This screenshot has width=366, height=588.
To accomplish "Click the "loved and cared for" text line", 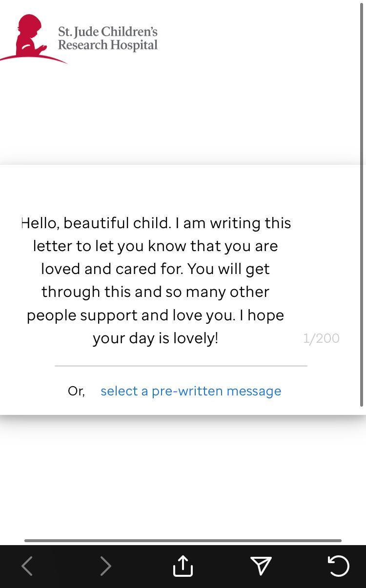I will (x=155, y=269).
